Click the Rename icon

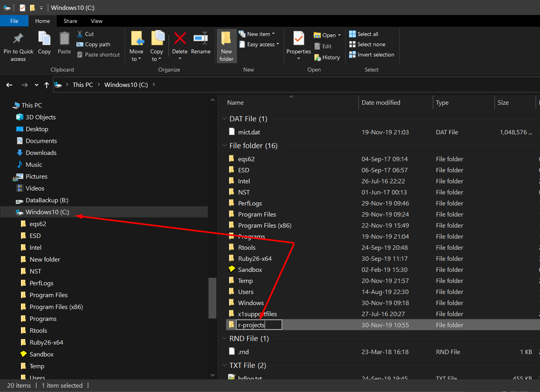(x=201, y=38)
